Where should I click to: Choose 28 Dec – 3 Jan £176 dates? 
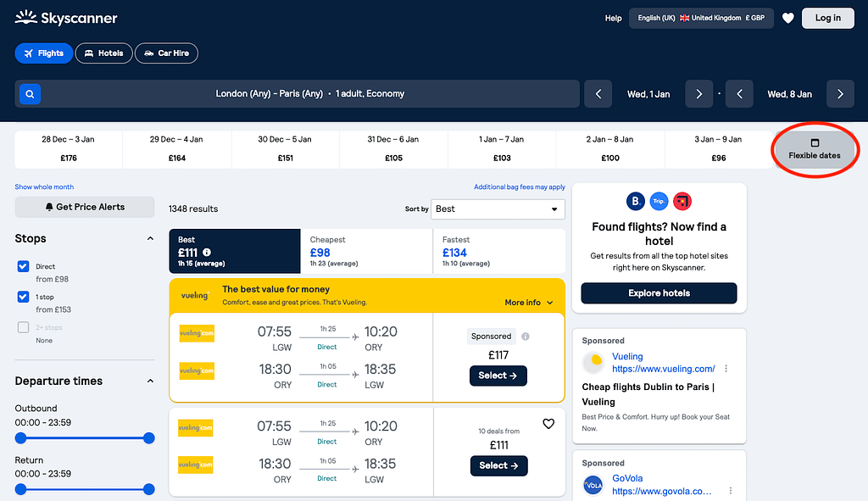pyautogui.click(x=69, y=149)
